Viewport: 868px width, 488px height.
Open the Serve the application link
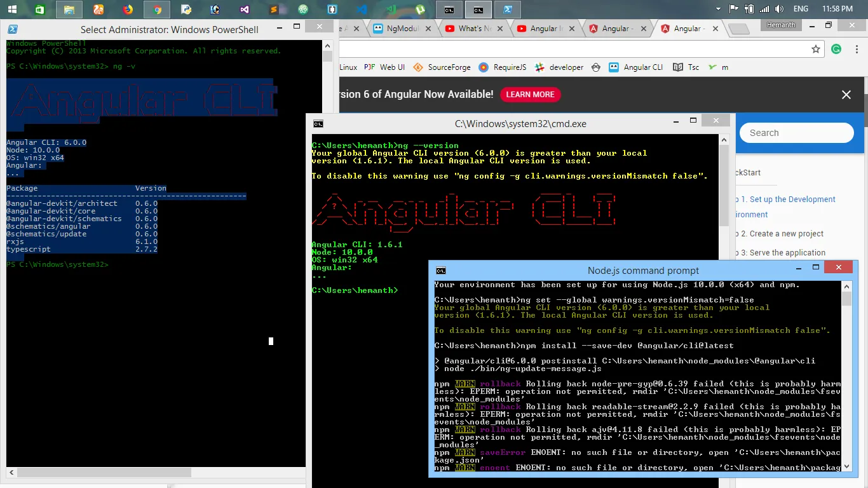tap(781, 253)
